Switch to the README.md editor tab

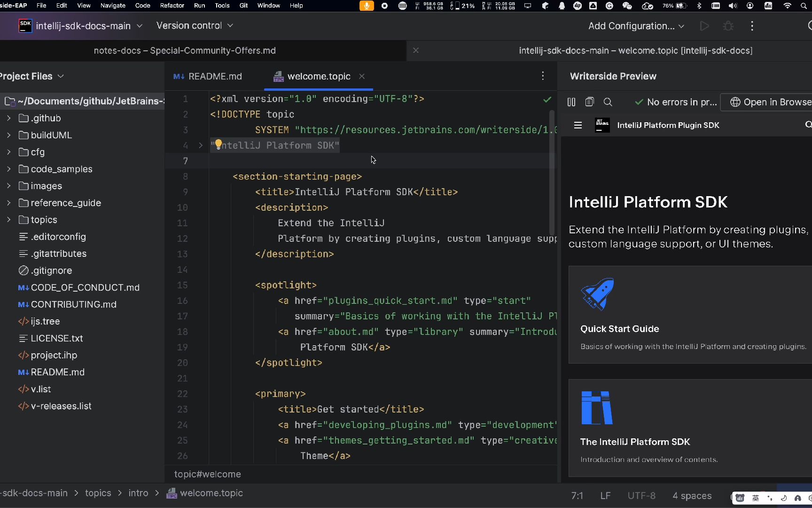(x=208, y=76)
